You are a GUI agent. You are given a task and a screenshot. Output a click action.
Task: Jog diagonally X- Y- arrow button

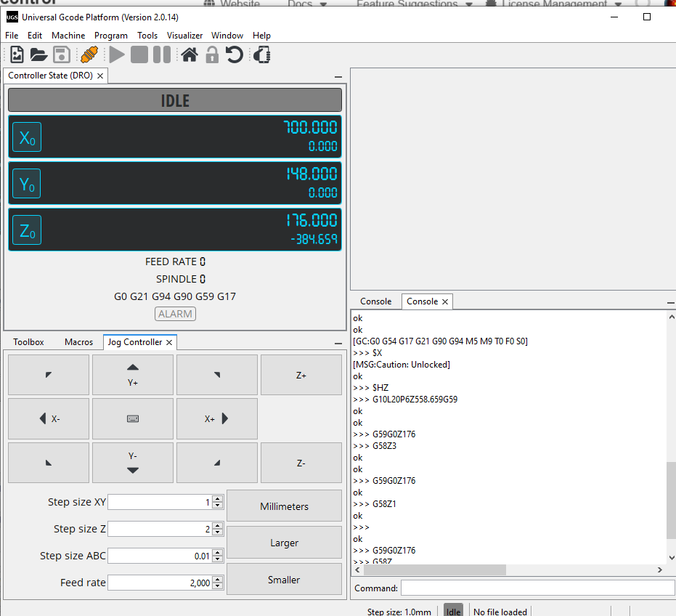tap(49, 463)
